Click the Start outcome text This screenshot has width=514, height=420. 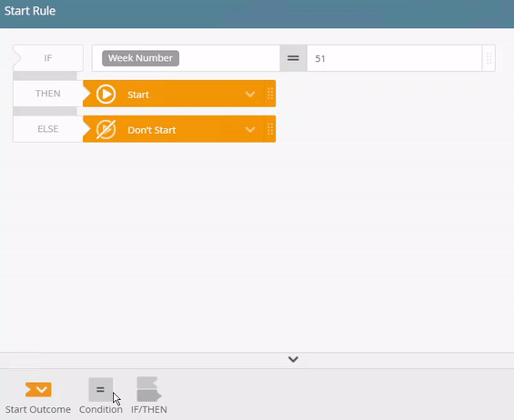coord(138,95)
